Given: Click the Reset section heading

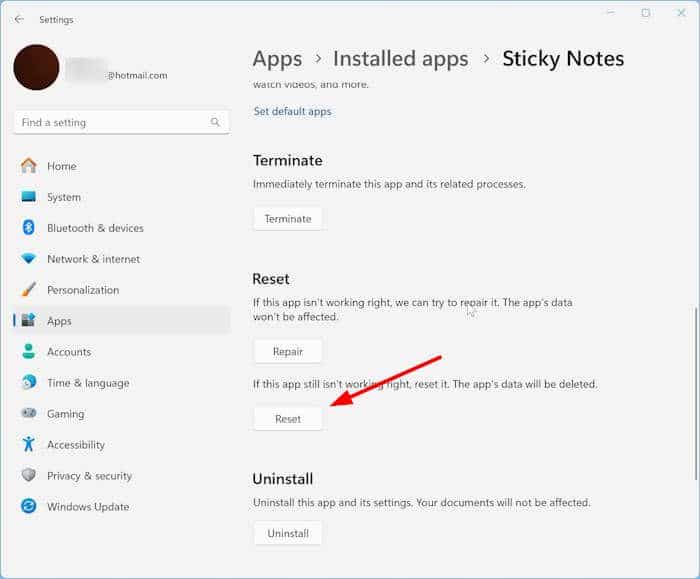Looking at the screenshot, I should point(271,279).
